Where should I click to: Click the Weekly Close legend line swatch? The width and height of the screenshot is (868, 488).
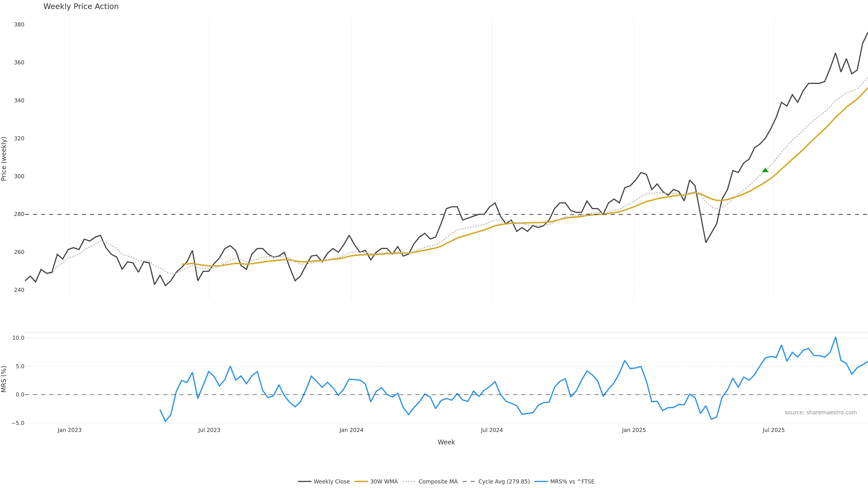click(304, 482)
